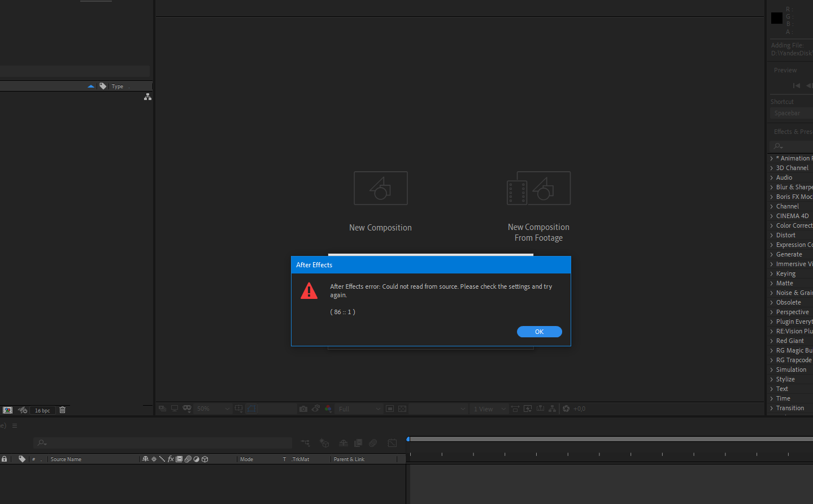Open composition flowchart icon in viewer
This screenshot has width=813, height=504.
[552, 409]
